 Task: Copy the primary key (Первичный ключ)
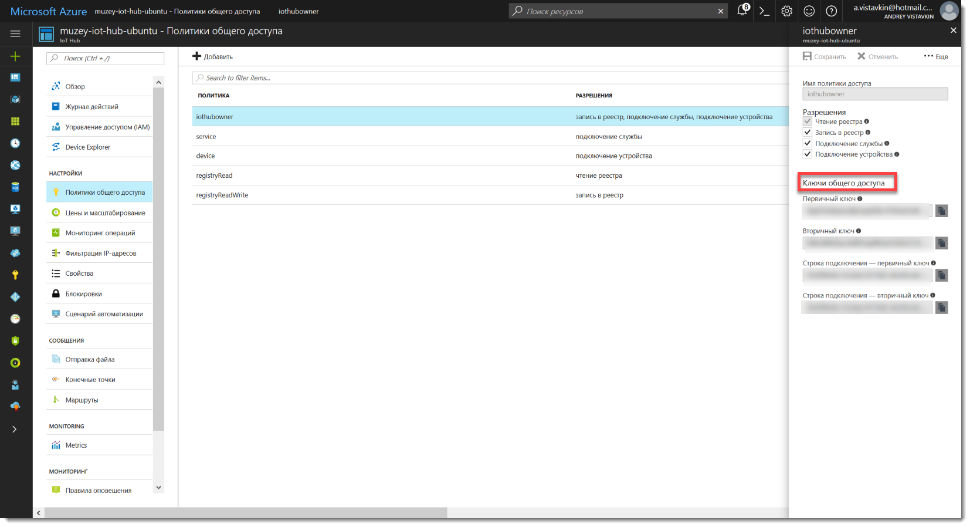942,211
